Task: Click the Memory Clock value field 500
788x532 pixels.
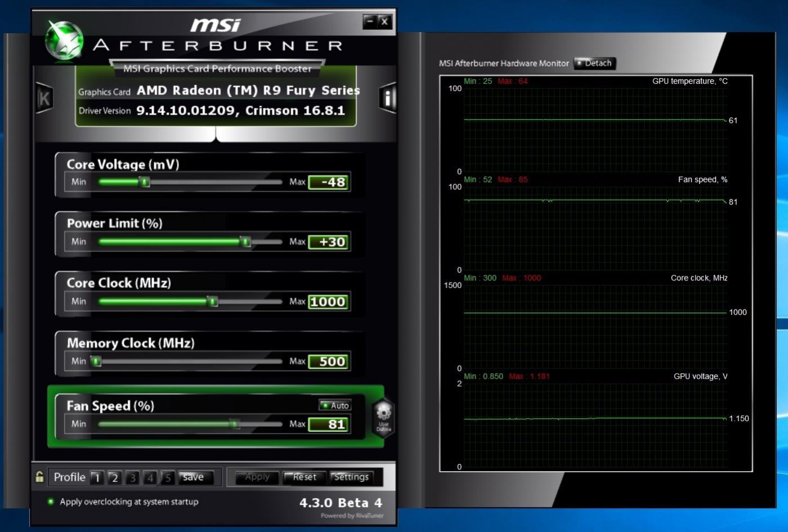Action: tap(329, 361)
